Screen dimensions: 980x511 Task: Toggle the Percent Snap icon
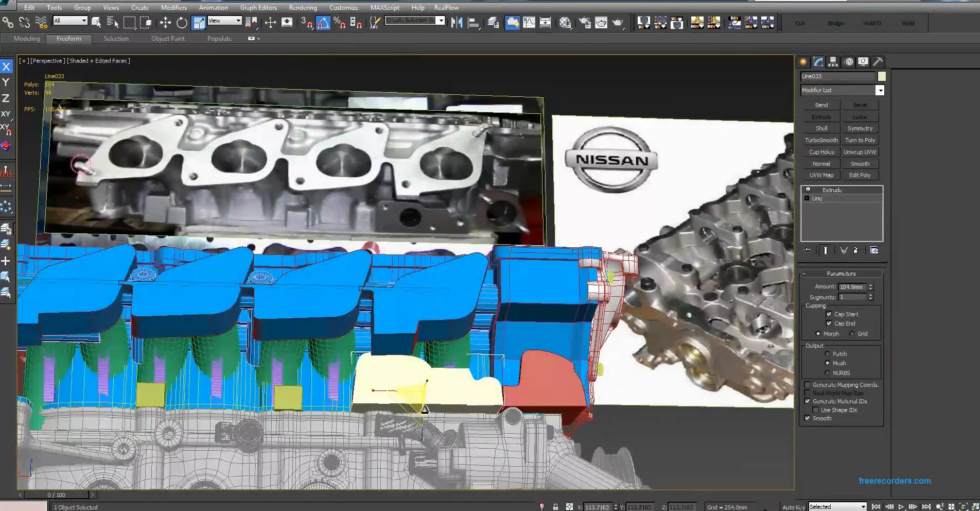[340, 22]
